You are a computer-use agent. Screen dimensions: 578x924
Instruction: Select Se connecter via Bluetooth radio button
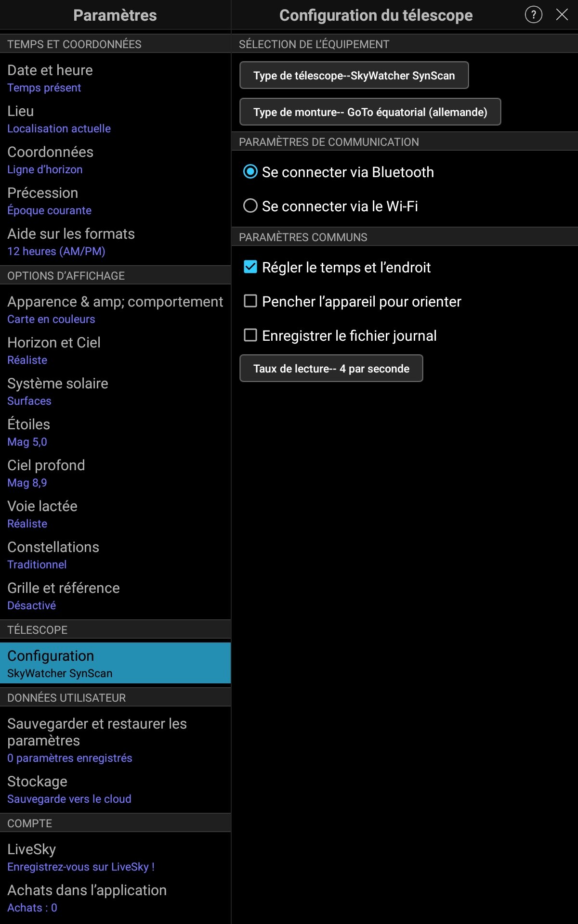[x=250, y=172]
